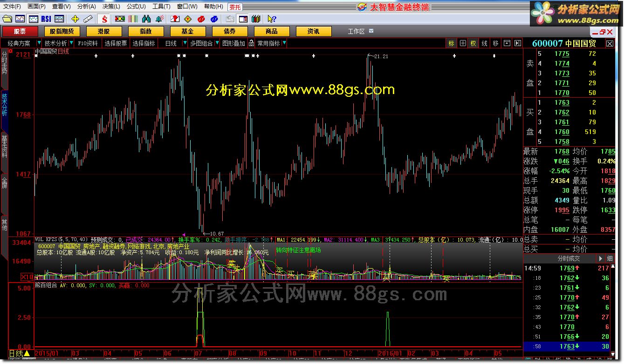Click the cursor help question icon
The height and width of the screenshot is (364, 624).
272,19
